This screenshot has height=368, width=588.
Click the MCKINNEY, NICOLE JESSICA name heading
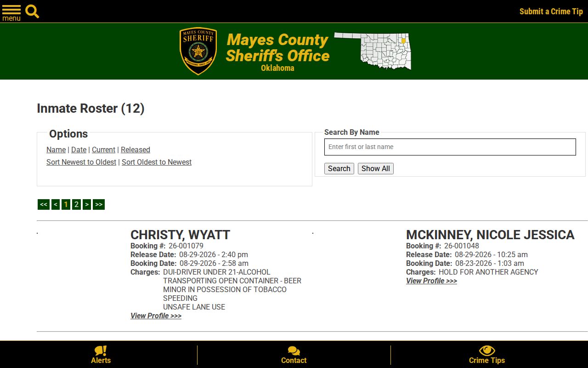click(x=490, y=235)
